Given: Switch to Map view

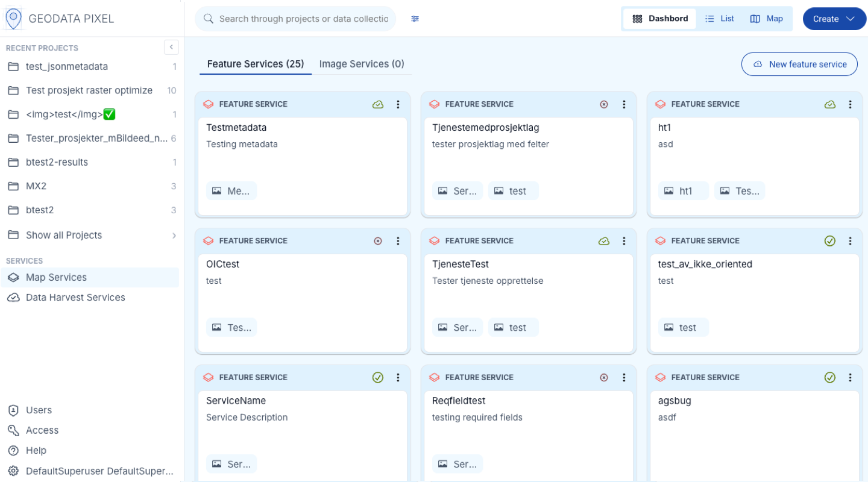Looking at the screenshot, I should click(x=766, y=19).
